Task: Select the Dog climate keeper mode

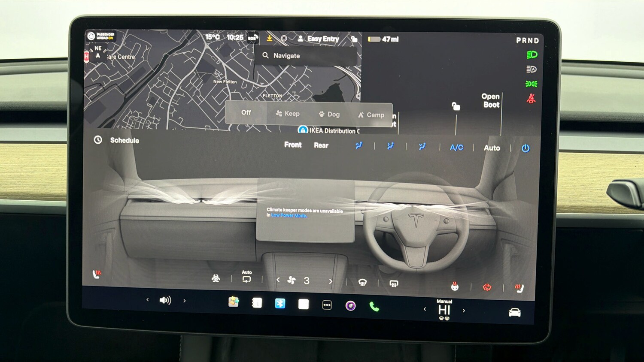Action: (x=329, y=114)
